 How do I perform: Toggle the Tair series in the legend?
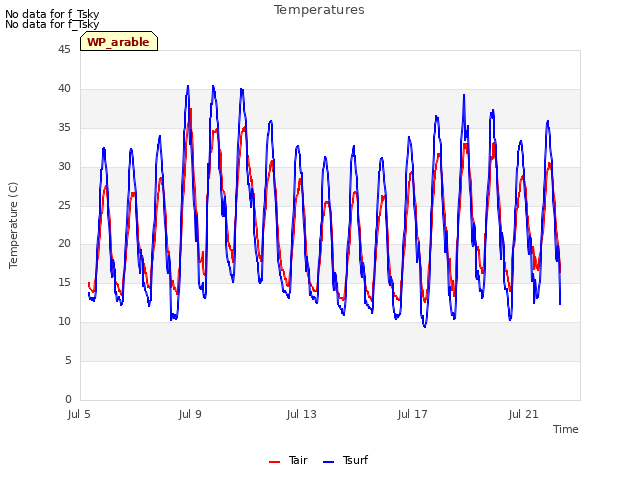(x=288, y=460)
